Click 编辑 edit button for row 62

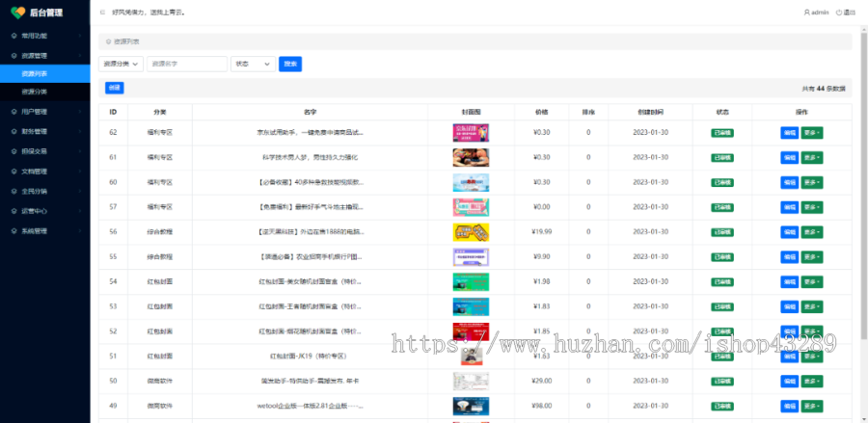pyautogui.click(x=789, y=133)
